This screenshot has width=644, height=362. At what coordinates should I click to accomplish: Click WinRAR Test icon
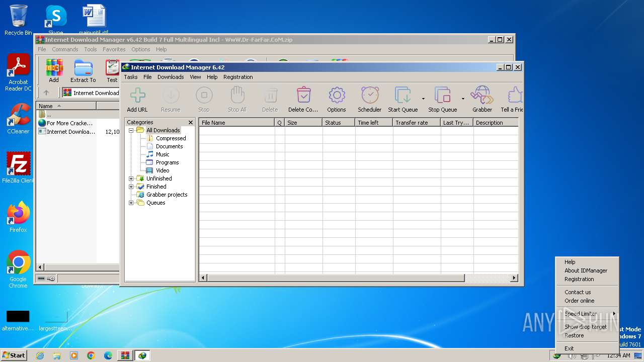[112, 68]
